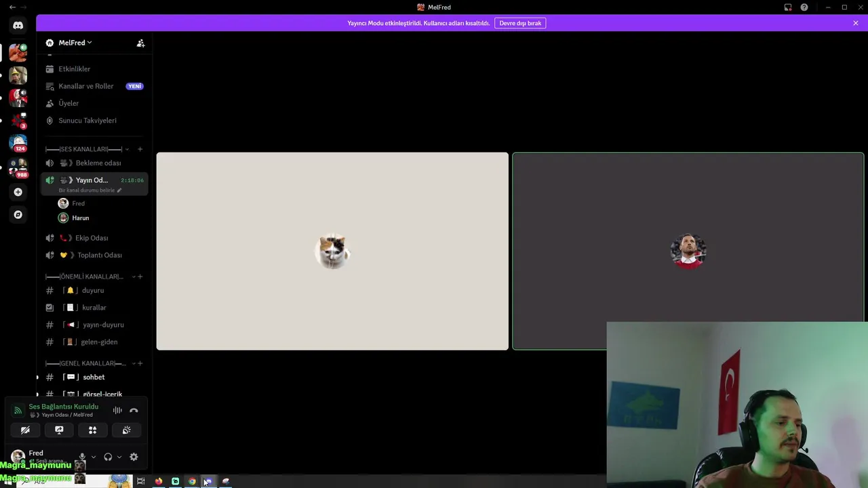The height and width of the screenshot is (488, 868).
Task: Collapse the ÖNEMLİ KANALLAR category
Action: pyautogui.click(x=134, y=277)
